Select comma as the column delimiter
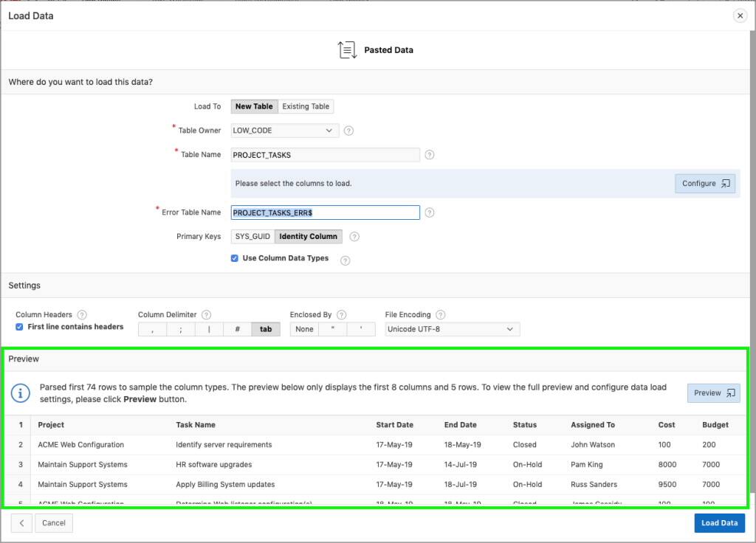The width and height of the screenshot is (756, 543). pos(152,328)
